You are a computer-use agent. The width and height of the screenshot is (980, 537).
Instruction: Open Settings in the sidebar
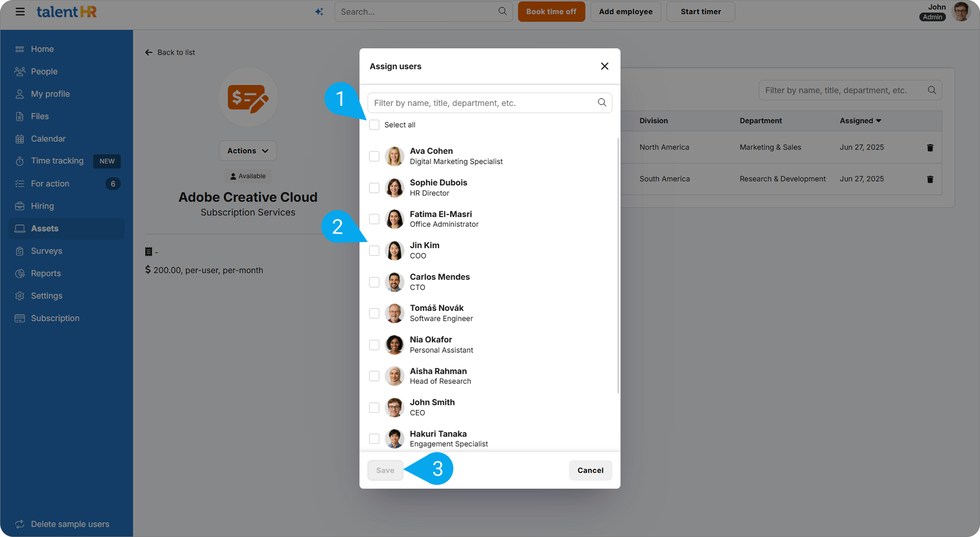pyautogui.click(x=67, y=296)
